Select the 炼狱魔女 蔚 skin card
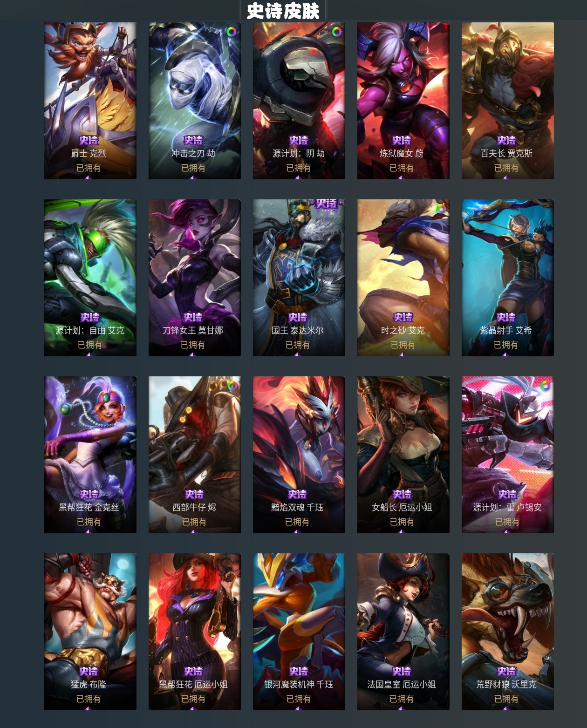The width and height of the screenshot is (587, 728). 403,101
